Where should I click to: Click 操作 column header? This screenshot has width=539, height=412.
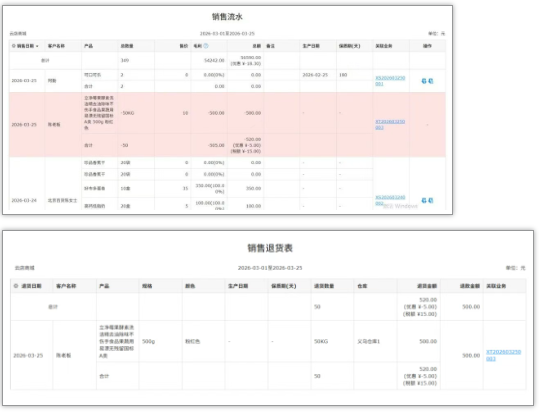[427, 46]
